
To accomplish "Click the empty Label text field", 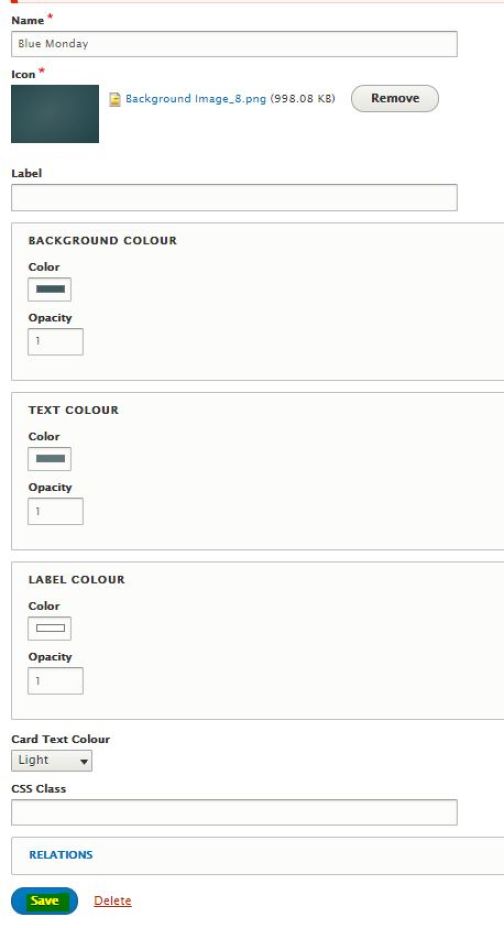I will (234, 197).
